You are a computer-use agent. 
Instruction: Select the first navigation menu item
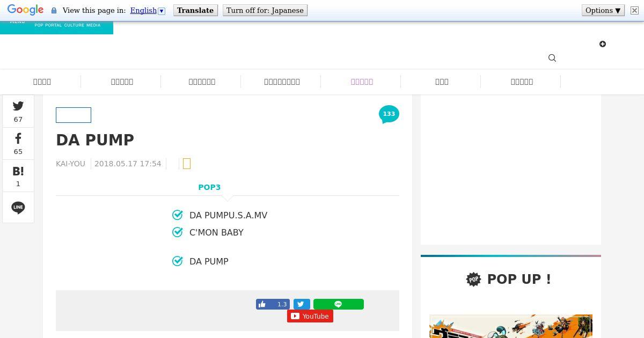[42, 82]
